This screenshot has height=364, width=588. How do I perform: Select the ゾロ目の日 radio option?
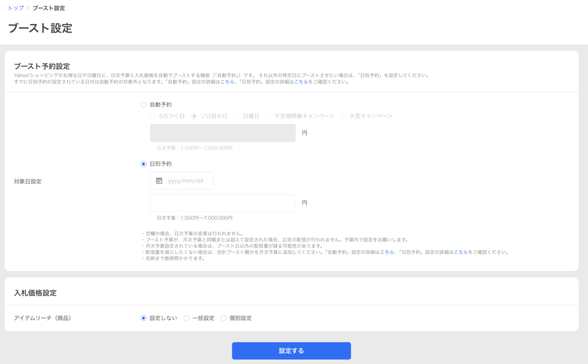[x=194, y=116]
